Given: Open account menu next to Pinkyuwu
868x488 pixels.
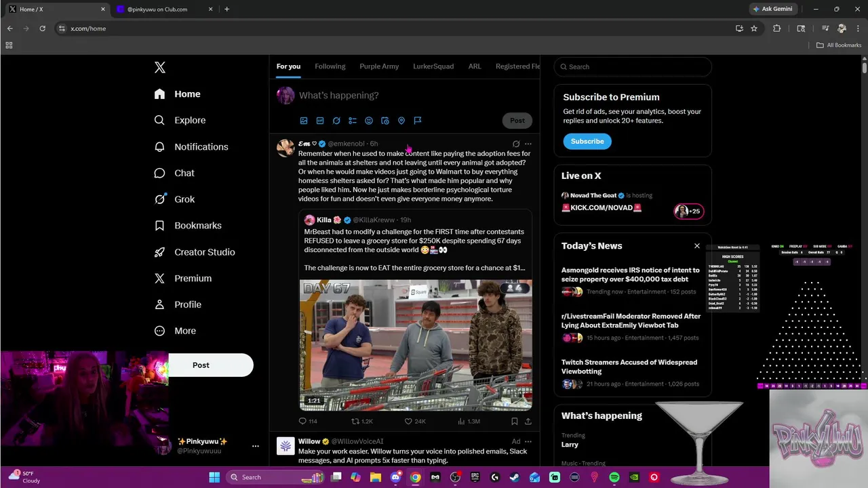Looking at the screenshot, I should pos(256,446).
